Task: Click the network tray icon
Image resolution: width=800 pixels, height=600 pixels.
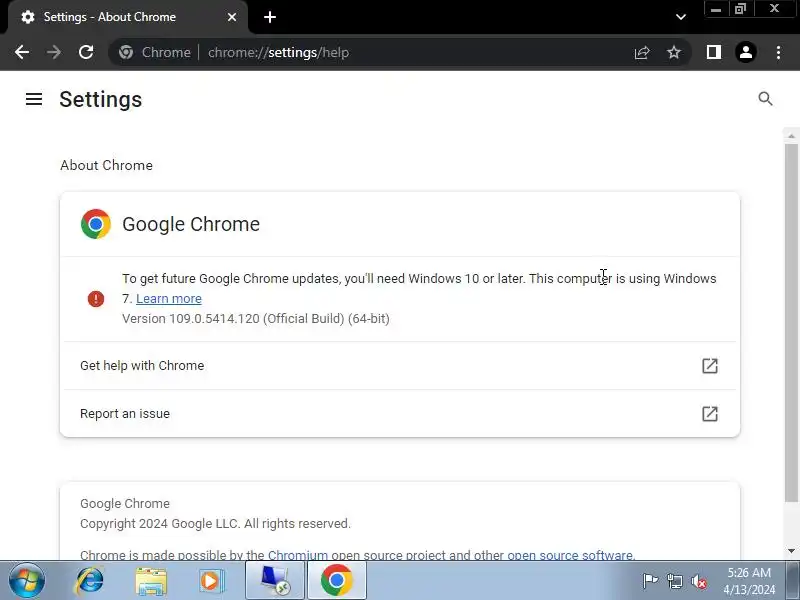Action: (x=674, y=581)
